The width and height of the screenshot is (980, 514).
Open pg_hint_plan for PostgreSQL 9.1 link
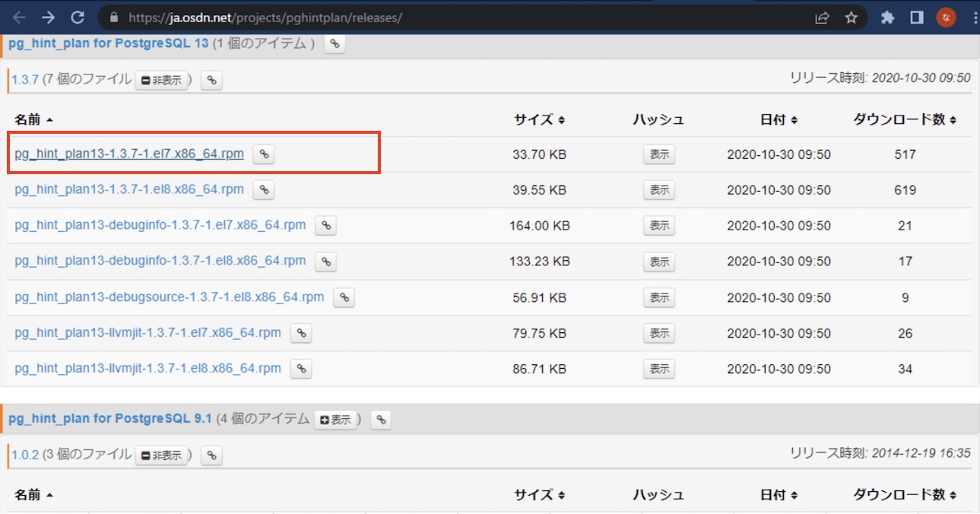(x=109, y=419)
